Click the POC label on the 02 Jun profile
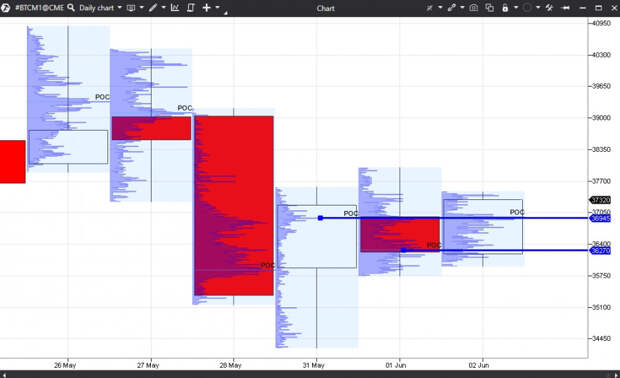Image resolution: width=620 pixels, height=378 pixels. point(517,212)
